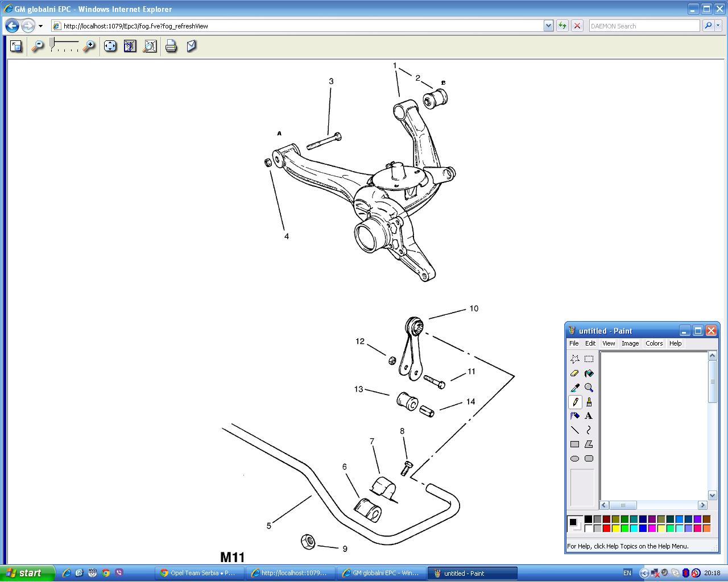Pick the yellow color swatch in Paint palette
The image size is (728, 582).
615,529
